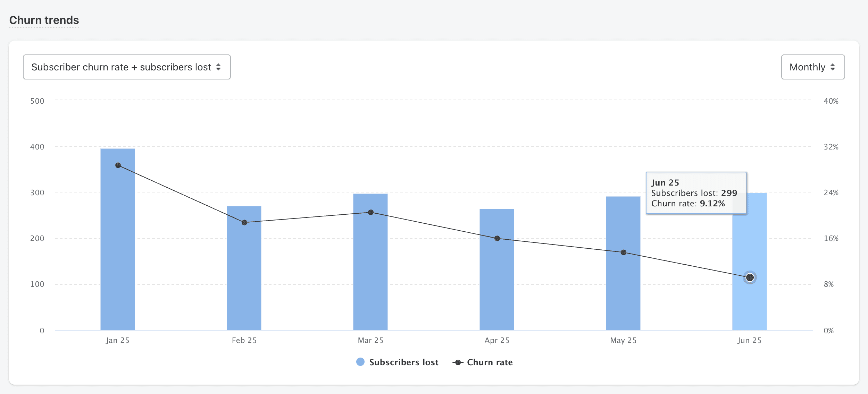Click the Mar 25 churn rate point

pyautogui.click(x=371, y=212)
